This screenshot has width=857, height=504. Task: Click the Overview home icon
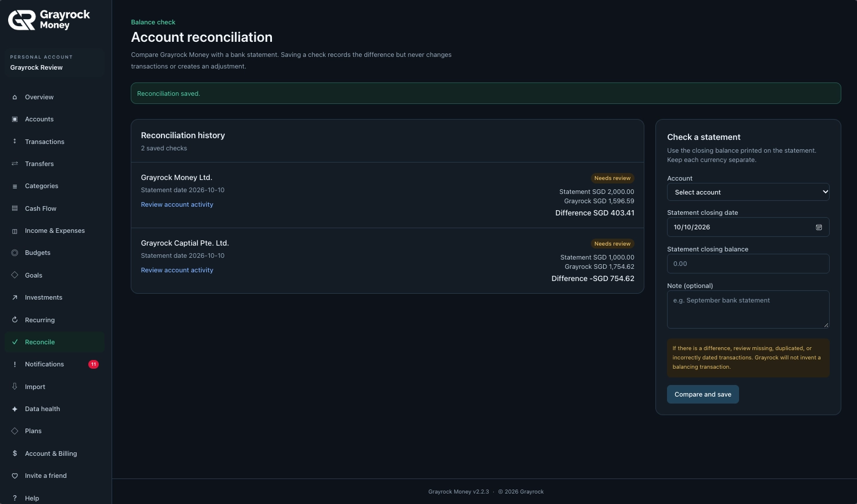[x=15, y=97]
